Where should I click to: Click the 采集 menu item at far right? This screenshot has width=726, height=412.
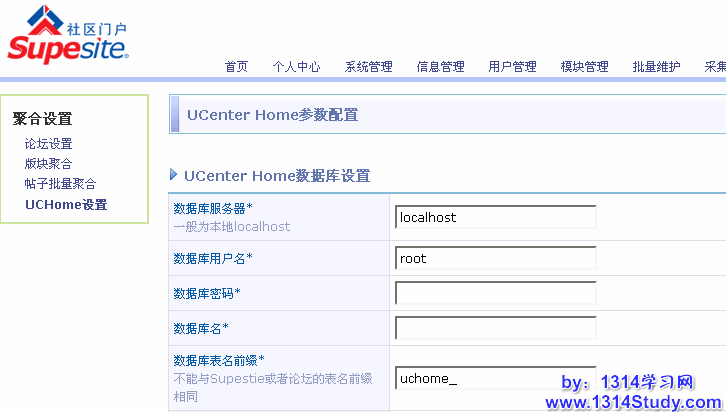click(x=714, y=67)
